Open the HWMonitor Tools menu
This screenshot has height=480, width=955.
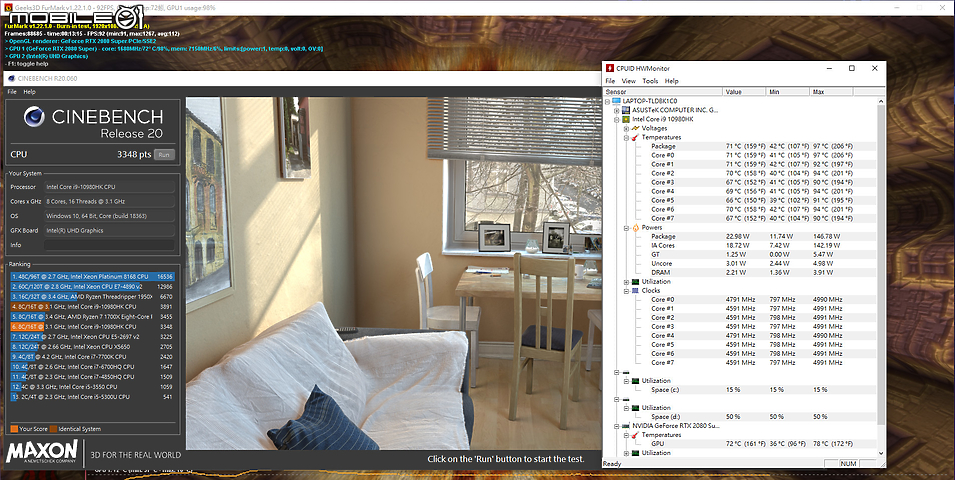click(x=650, y=81)
